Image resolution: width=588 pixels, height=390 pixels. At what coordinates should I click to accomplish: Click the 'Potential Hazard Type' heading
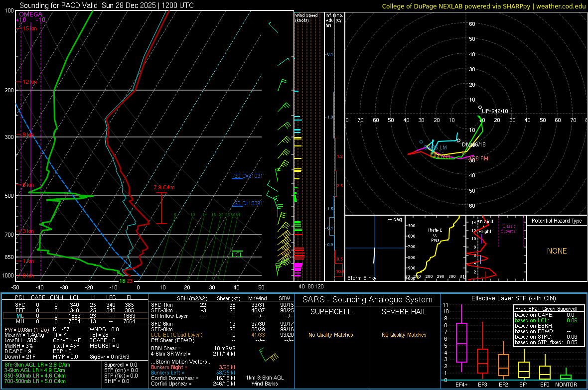557,221
